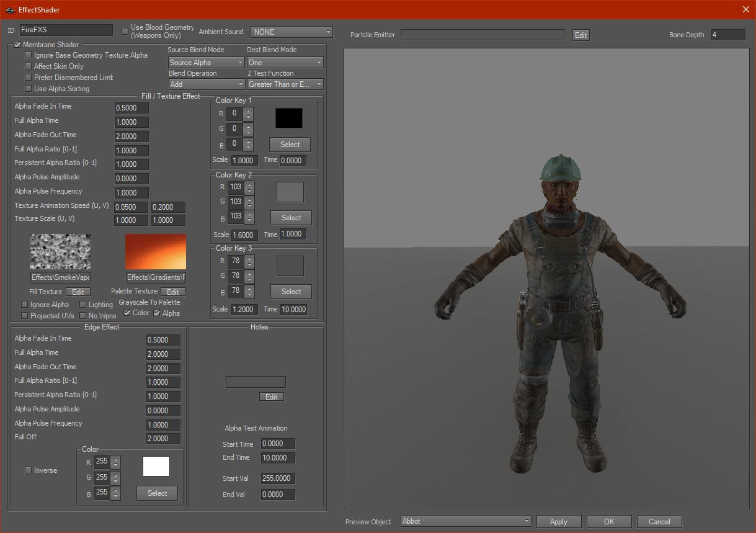Increase Edge Effect Color R stepper

click(115, 459)
